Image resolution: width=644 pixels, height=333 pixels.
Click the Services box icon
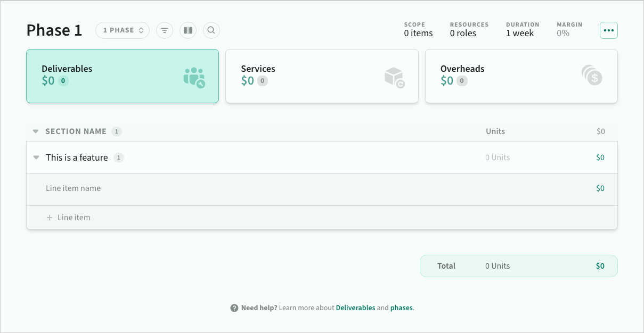[394, 77]
